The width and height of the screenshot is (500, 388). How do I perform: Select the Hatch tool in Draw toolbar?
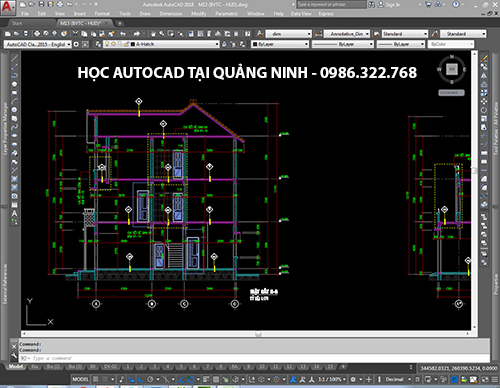click(x=14, y=179)
